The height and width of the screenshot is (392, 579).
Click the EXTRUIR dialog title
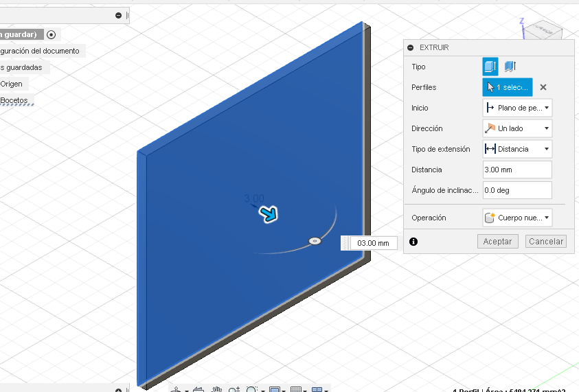click(x=434, y=47)
